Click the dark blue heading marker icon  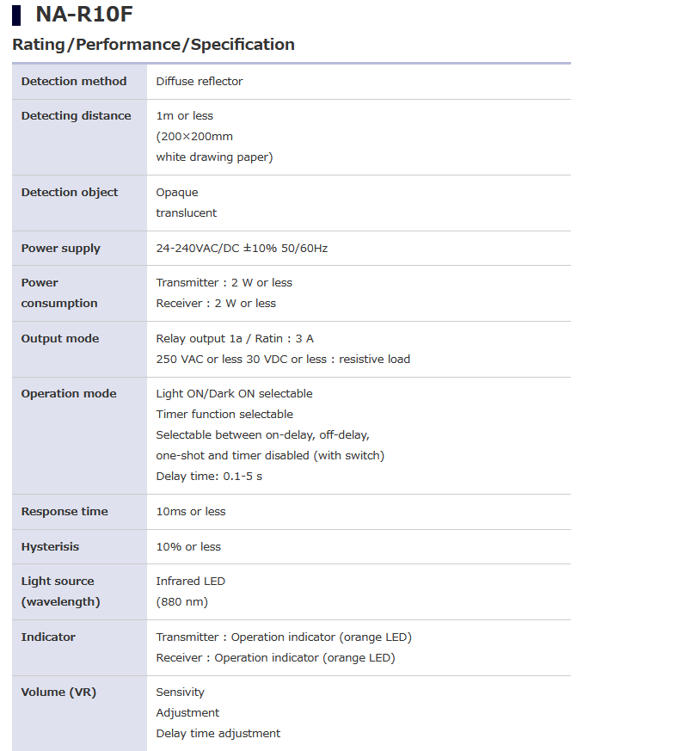[16, 15]
